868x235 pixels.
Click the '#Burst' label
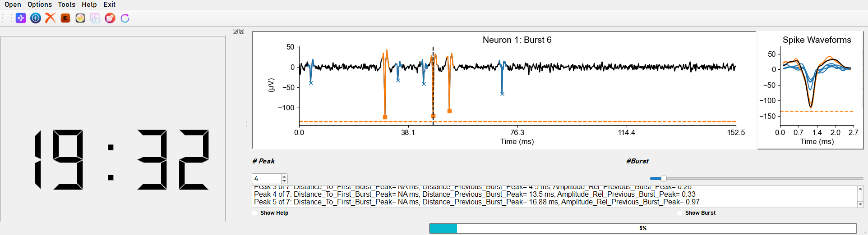pos(637,161)
